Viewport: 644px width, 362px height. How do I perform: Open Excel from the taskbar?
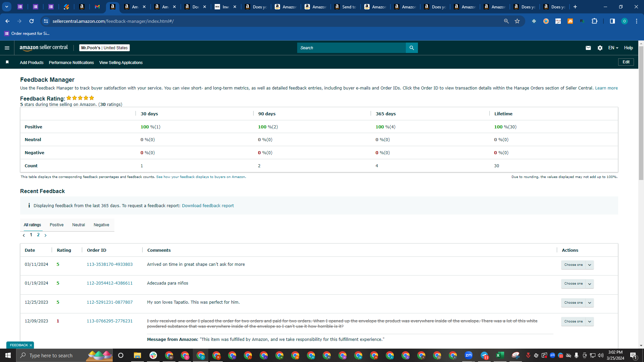tap(500, 355)
